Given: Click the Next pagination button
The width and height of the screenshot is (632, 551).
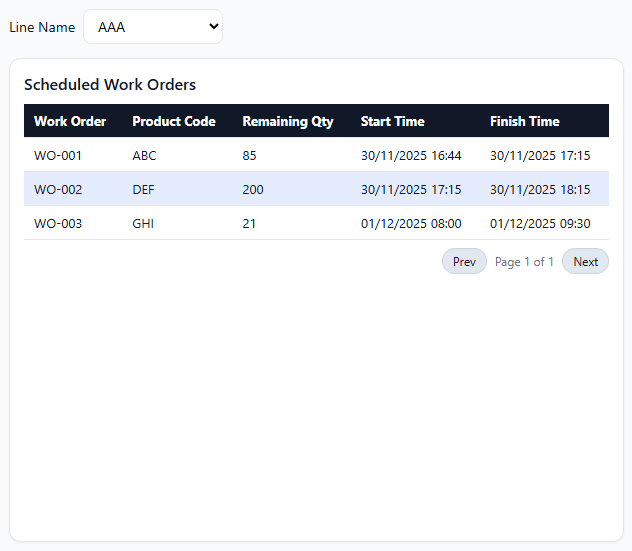Looking at the screenshot, I should pos(585,262).
